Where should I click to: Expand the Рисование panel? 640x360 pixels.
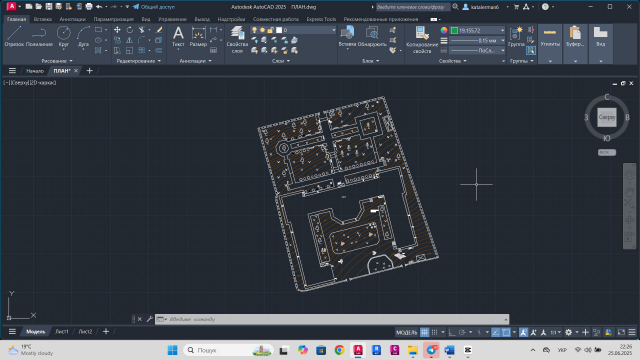[x=57, y=61]
